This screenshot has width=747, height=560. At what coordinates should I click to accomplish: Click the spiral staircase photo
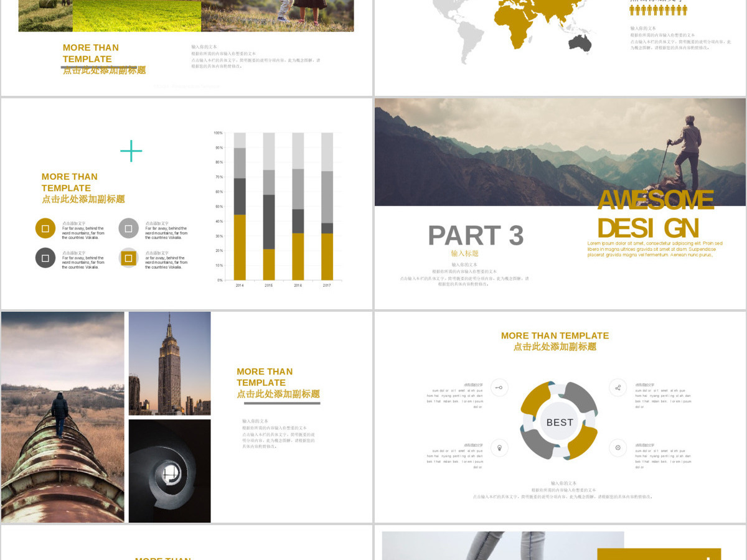pyautogui.click(x=169, y=471)
